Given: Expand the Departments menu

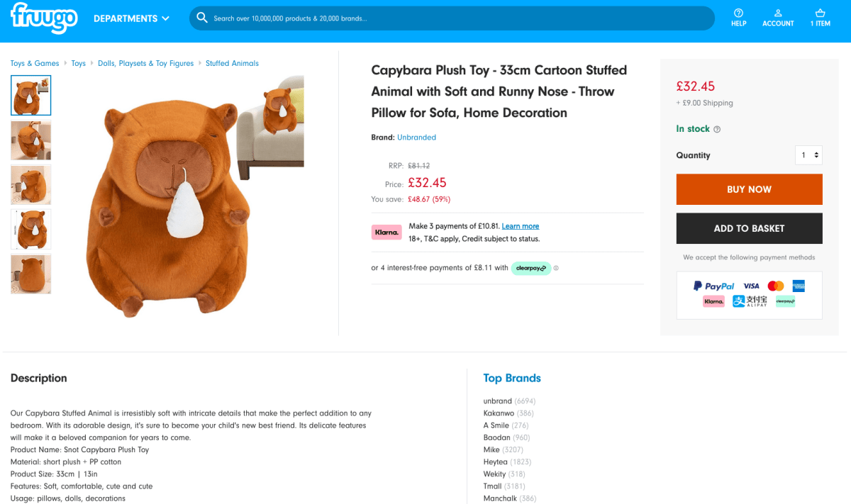Looking at the screenshot, I should [132, 18].
